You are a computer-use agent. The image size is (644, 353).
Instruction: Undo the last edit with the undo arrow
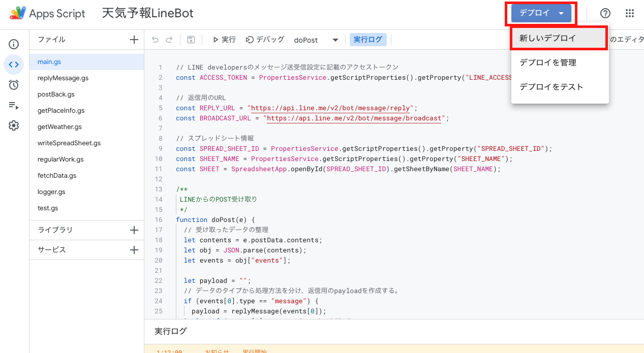pos(155,39)
